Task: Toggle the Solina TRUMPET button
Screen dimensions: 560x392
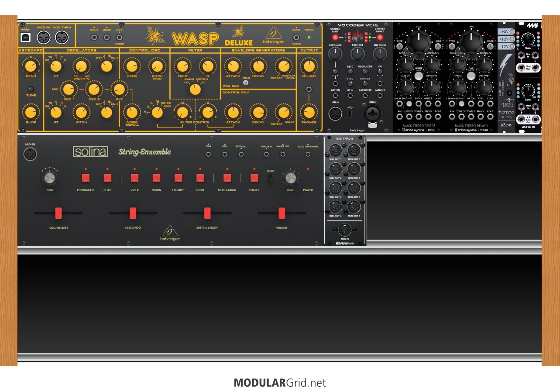Action: (x=178, y=178)
